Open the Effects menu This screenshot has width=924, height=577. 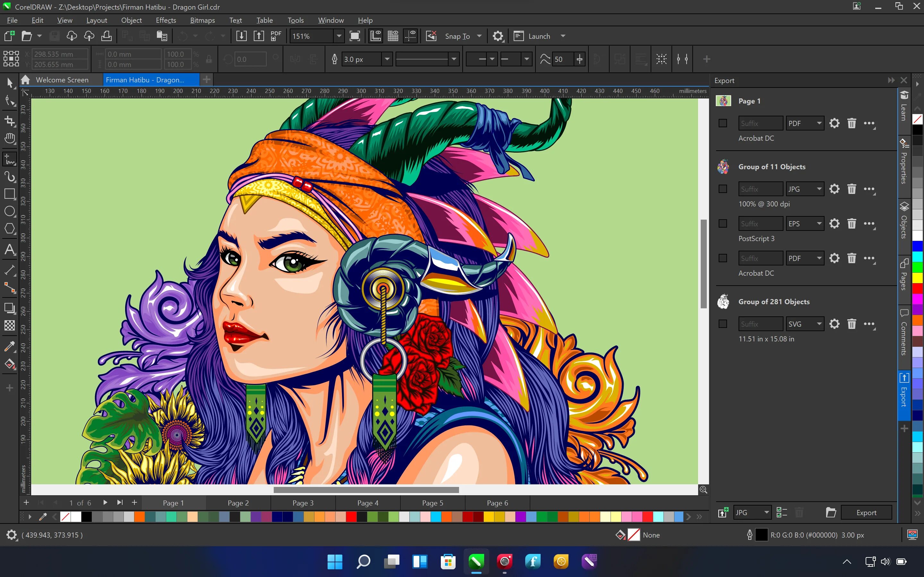166,20
